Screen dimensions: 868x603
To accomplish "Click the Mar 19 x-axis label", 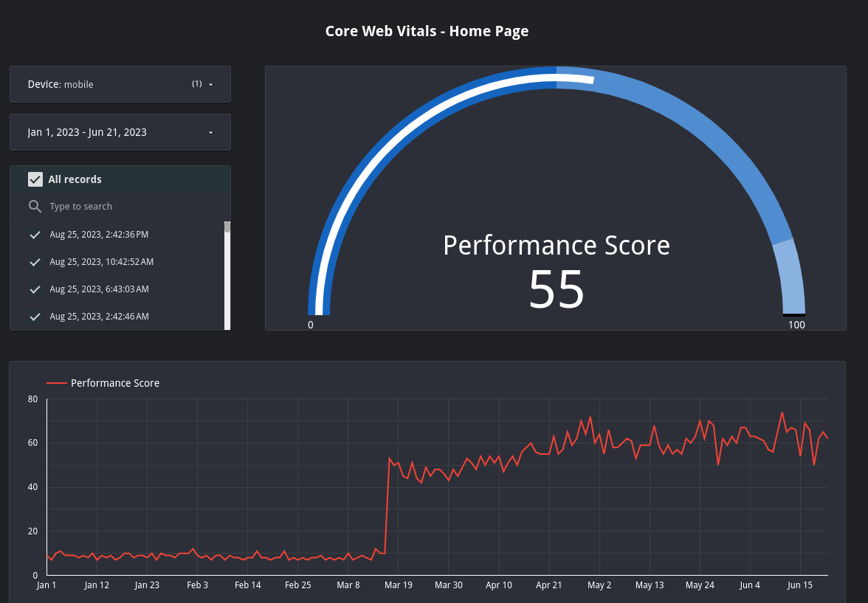I will point(398,585).
